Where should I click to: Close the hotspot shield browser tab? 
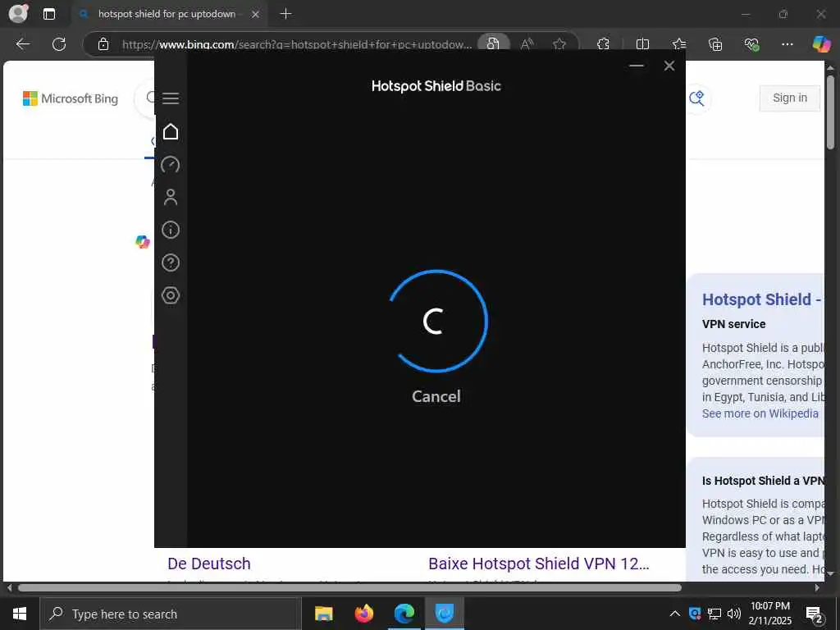(x=256, y=14)
